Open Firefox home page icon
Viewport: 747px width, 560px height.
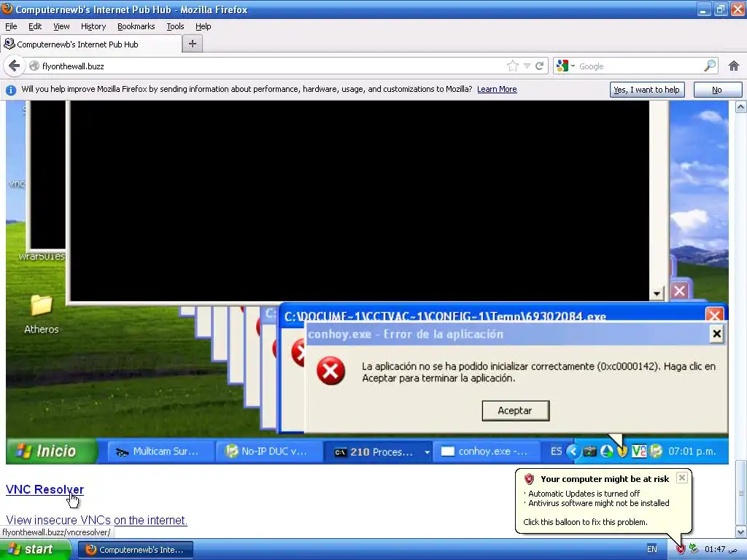coord(734,66)
